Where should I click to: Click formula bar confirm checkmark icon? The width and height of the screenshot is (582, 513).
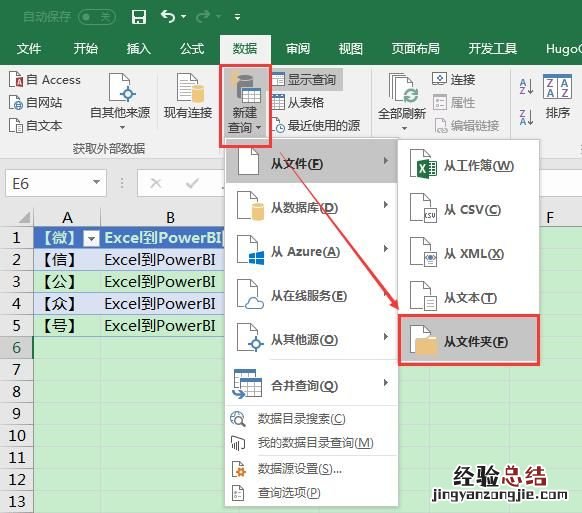point(192,183)
